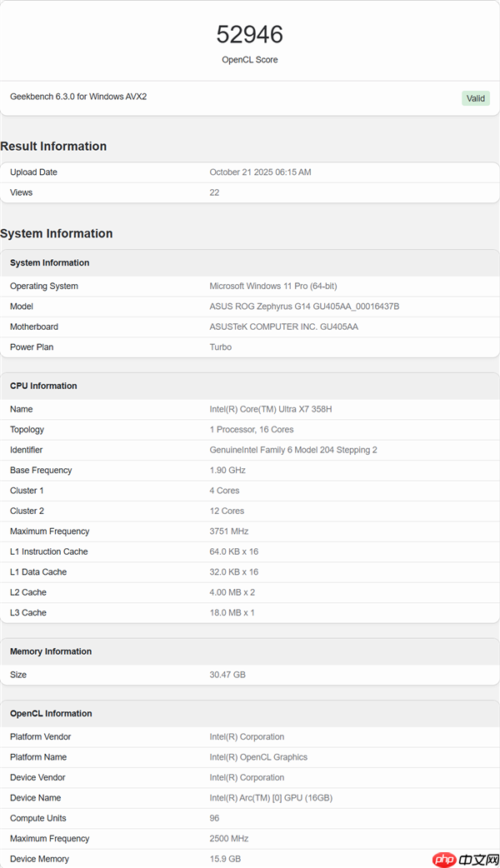Select the Result Information heading

pos(53,147)
